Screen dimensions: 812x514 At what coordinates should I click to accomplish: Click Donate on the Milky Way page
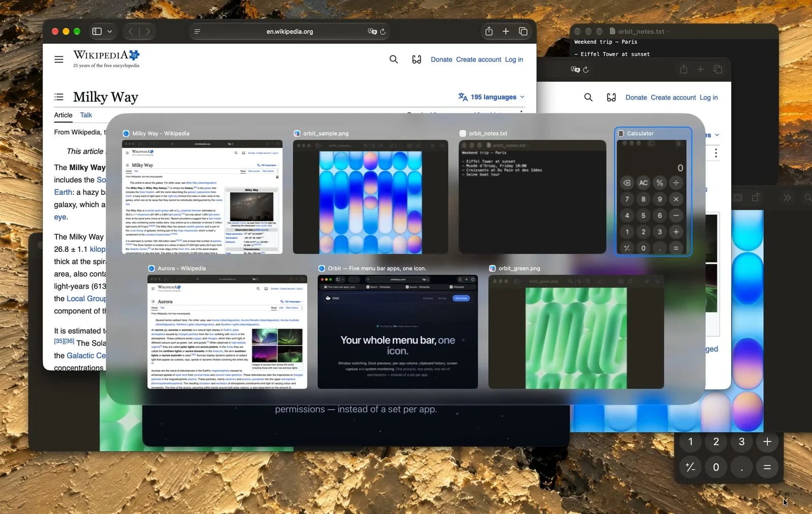(x=442, y=59)
